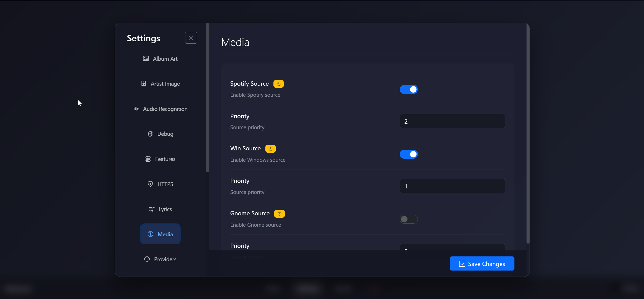The width and height of the screenshot is (644, 299).
Task: Click the Save Changes button
Action: (x=482, y=264)
